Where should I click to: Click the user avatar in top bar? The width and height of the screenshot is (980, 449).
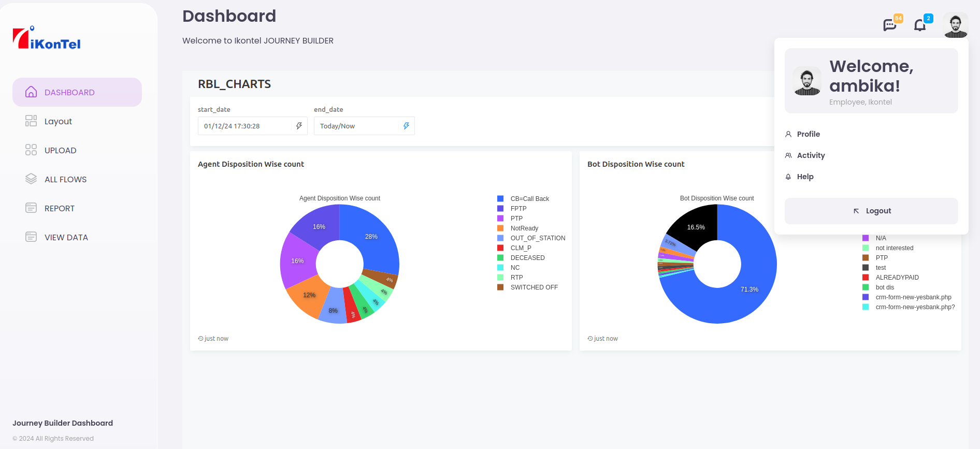click(956, 25)
